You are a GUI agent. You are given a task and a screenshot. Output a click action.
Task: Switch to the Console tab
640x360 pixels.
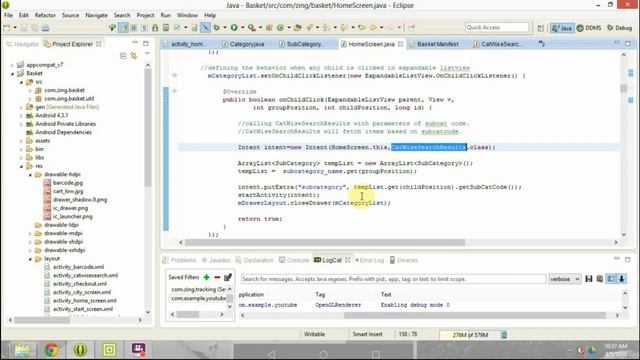[294, 260]
